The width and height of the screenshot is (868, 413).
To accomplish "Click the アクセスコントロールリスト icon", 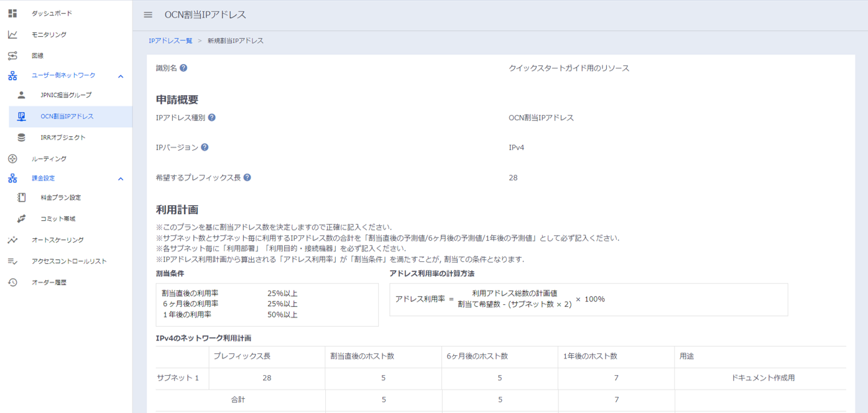I will tap(12, 261).
